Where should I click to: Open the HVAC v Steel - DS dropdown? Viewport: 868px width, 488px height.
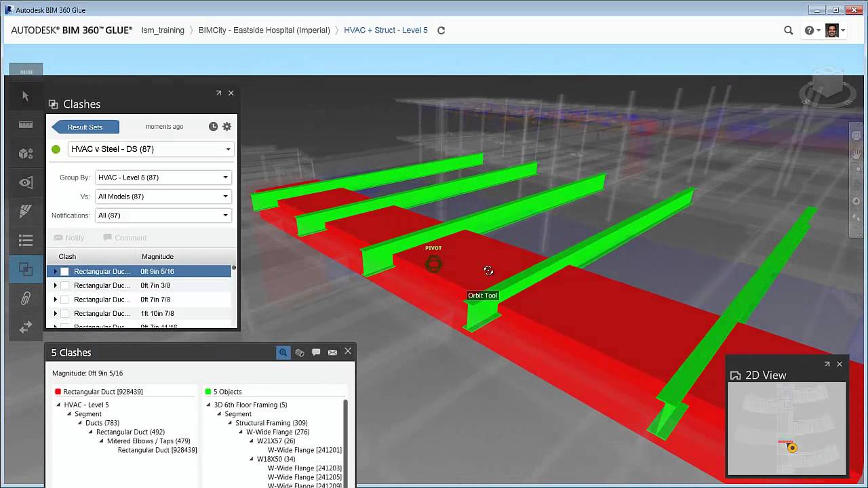coord(228,148)
